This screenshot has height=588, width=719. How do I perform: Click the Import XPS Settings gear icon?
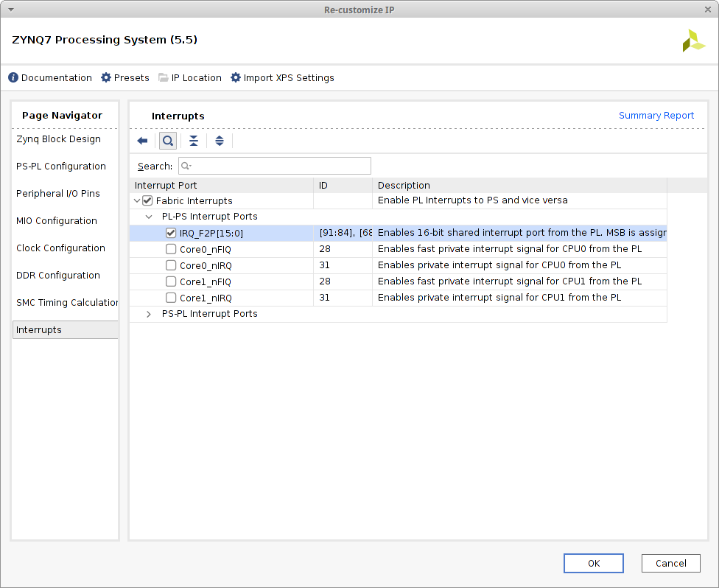pyautogui.click(x=236, y=78)
